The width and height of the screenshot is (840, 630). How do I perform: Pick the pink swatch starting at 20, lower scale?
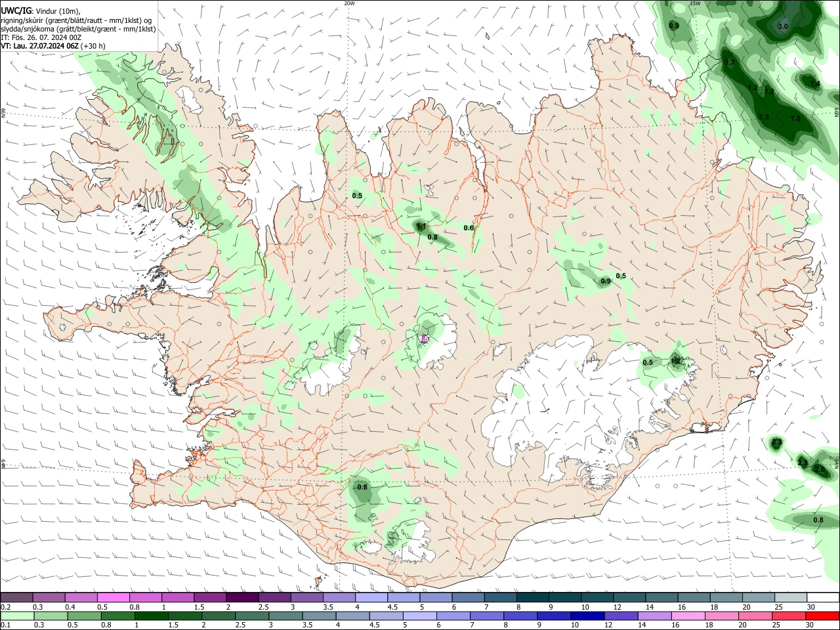coord(756,616)
